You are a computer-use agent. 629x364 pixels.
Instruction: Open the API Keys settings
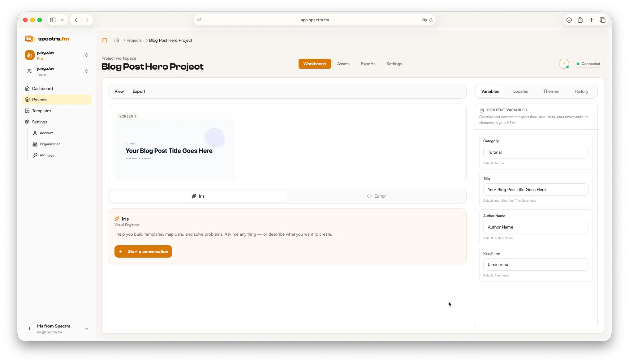pyautogui.click(x=46, y=155)
